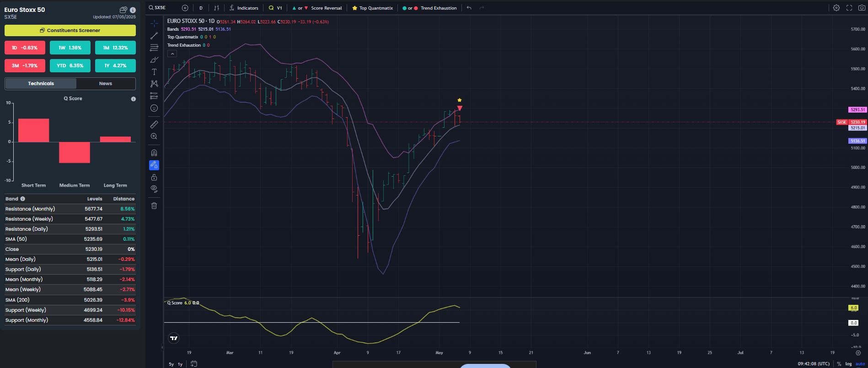Click the Short Term Q Score bar
The width and height of the screenshot is (868, 368).
pyautogui.click(x=33, y=130)
